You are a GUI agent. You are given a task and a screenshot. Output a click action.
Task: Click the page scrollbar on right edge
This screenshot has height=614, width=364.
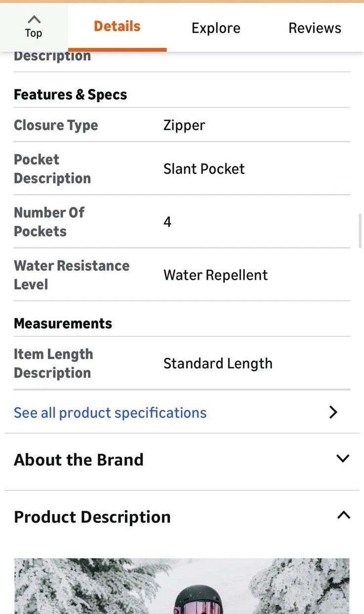pyautogui.click(x=361, y=230)
